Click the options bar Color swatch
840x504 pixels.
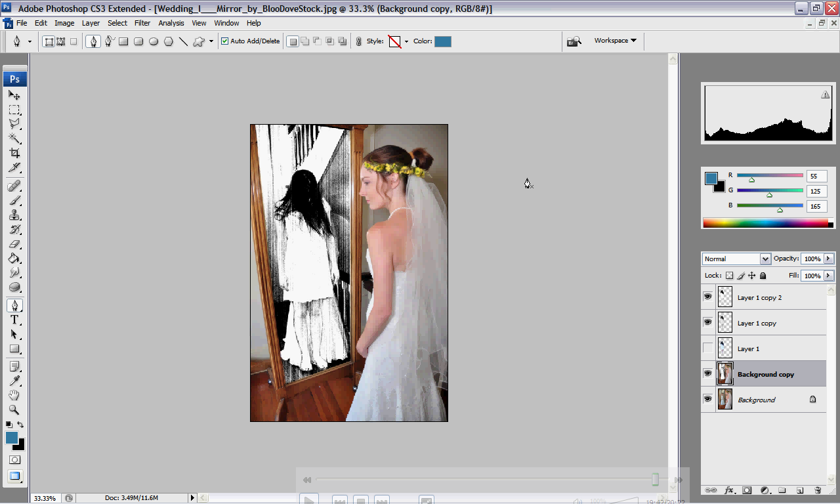tap(443, 41)
